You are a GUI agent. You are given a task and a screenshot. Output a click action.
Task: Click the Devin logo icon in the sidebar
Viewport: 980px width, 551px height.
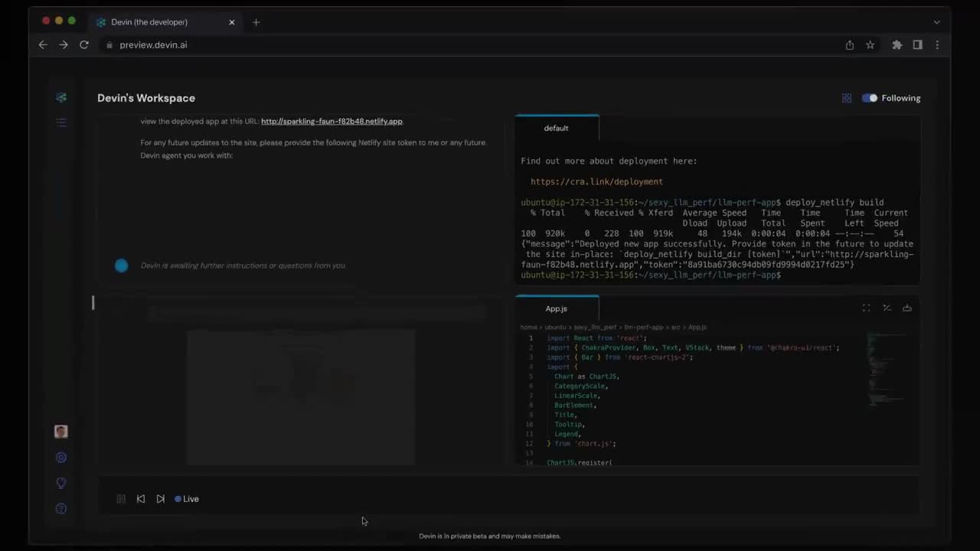[61, 97]
